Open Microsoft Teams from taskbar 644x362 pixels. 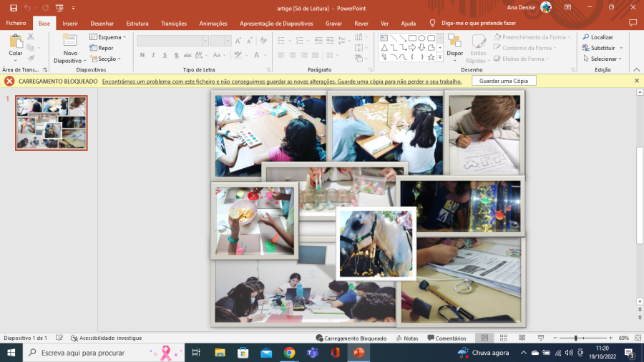click(x=313, y=353)
